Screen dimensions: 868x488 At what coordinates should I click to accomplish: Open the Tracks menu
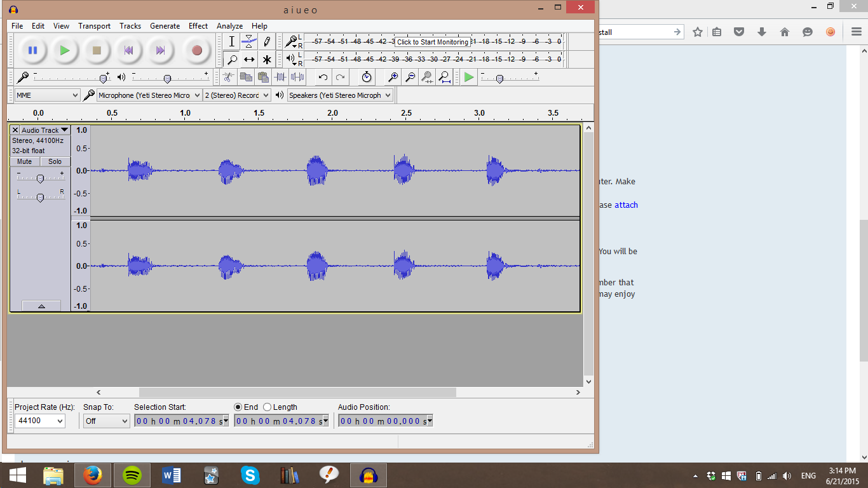coord(130,26)
